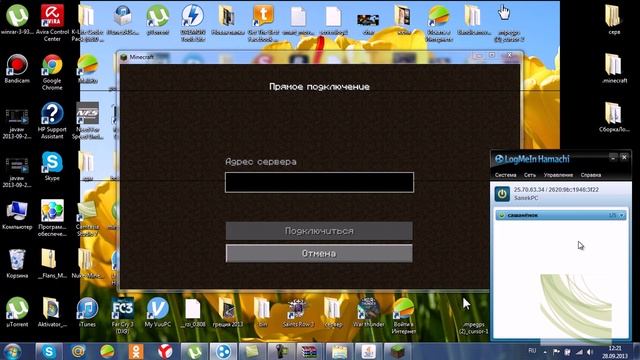Click the Odnoklassniki taskbar icon

[136, 351]
